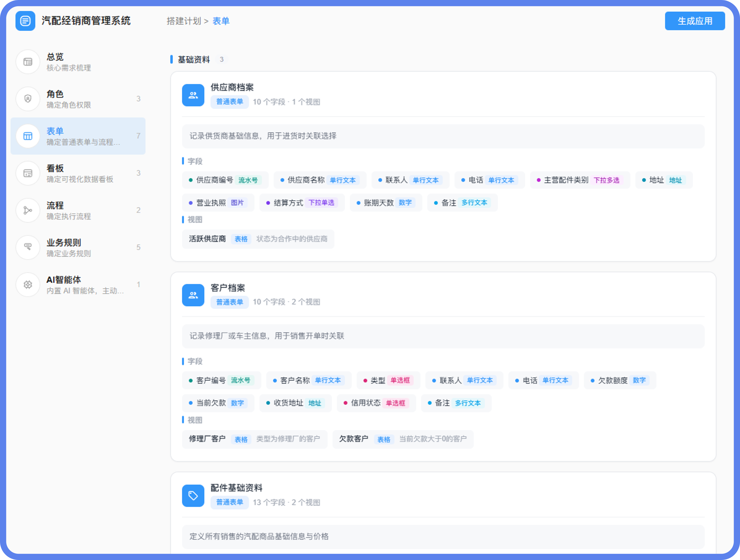The width and height of the screenshot is (740, 560).
Task: Click the 表单 table sidebar icon
Action: (x=28, y=136)
